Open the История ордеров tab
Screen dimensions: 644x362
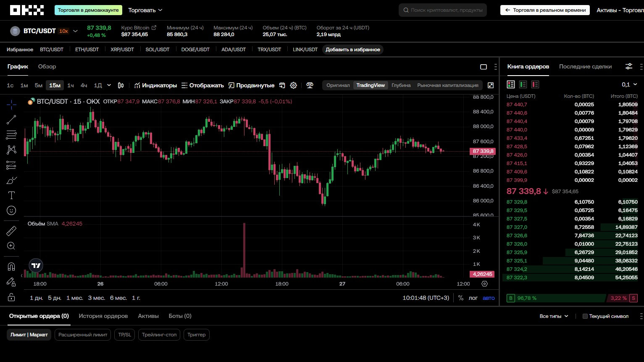103,316
